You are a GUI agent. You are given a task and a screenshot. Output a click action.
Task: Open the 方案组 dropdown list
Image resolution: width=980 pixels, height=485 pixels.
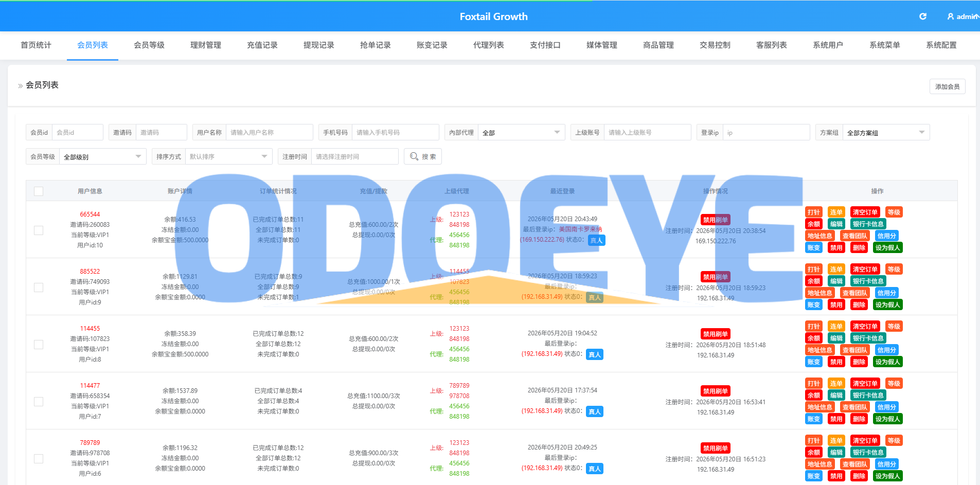(x=886, y=133)
